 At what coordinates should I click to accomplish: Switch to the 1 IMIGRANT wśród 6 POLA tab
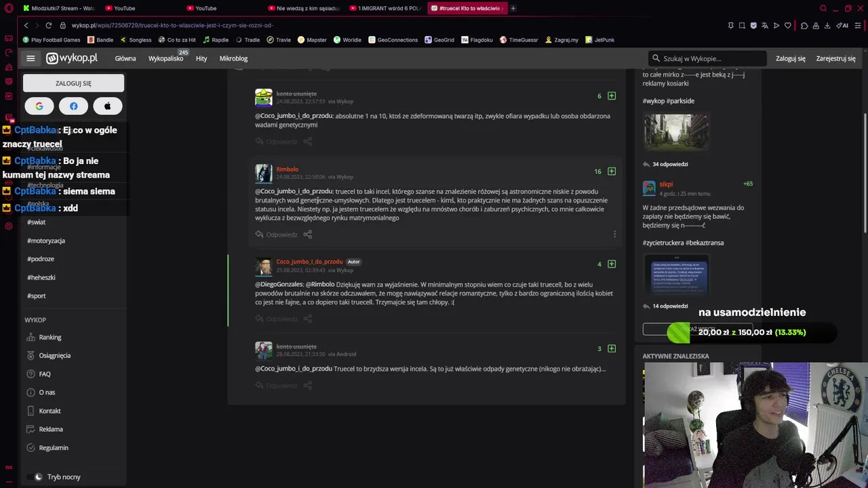point(387,8)
